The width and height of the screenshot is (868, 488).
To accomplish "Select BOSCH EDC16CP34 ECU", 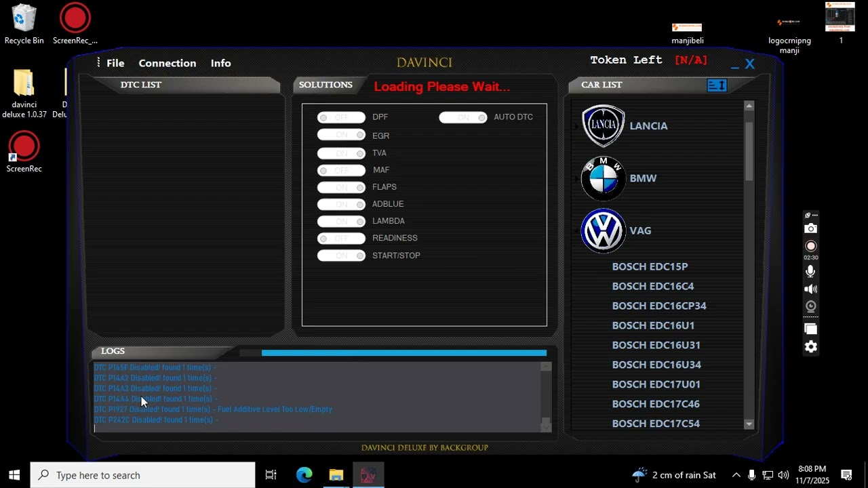I will [x=659, y=306].
